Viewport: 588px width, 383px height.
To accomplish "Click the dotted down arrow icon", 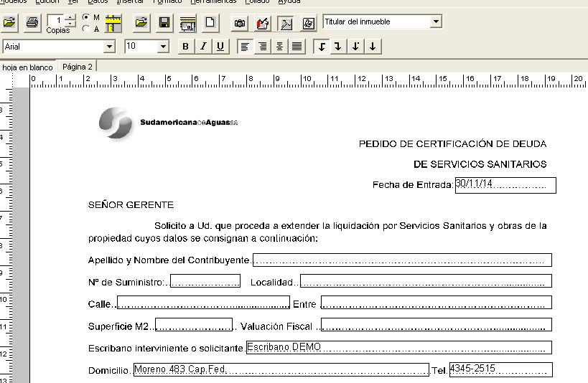I will click(355, 47).
